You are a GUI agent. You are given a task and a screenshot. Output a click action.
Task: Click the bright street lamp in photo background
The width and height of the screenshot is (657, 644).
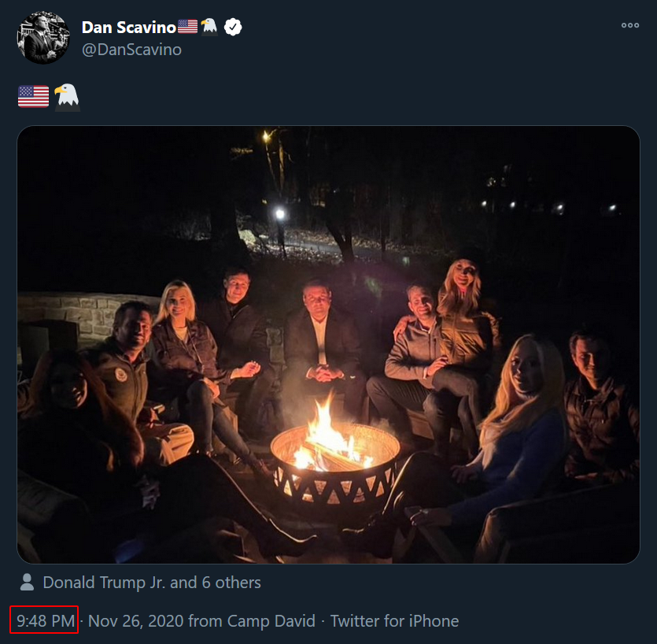[x=279, y=213]
